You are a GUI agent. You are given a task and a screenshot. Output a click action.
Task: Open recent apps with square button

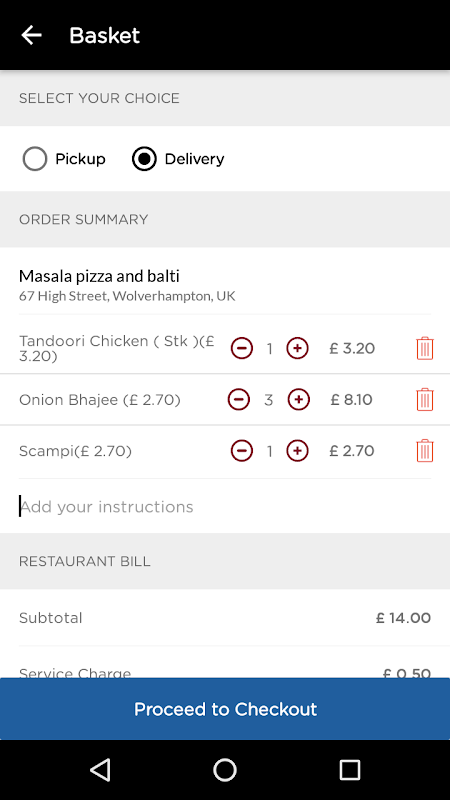point(350,769)
